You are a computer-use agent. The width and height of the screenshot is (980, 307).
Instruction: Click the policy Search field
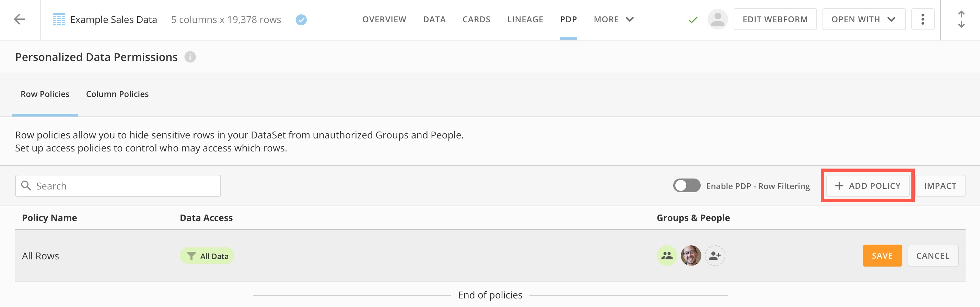click(118, 186)
